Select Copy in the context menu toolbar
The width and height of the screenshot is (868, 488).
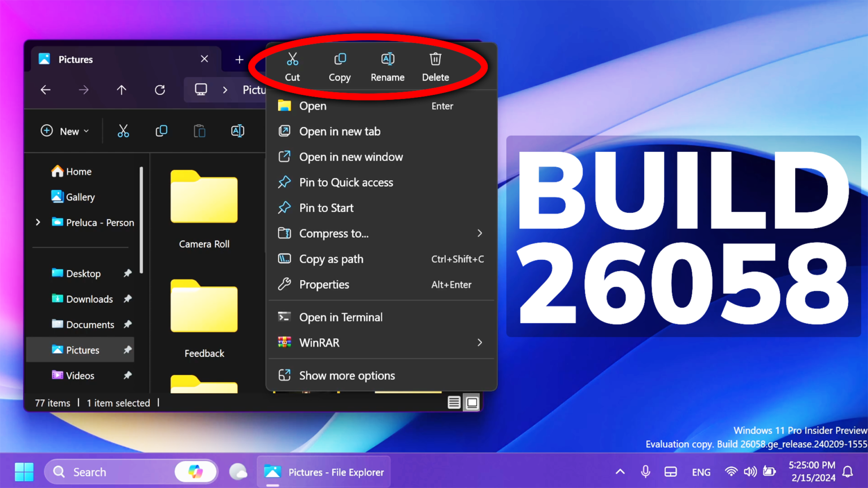pyautogui.click(x=339, y=66)
